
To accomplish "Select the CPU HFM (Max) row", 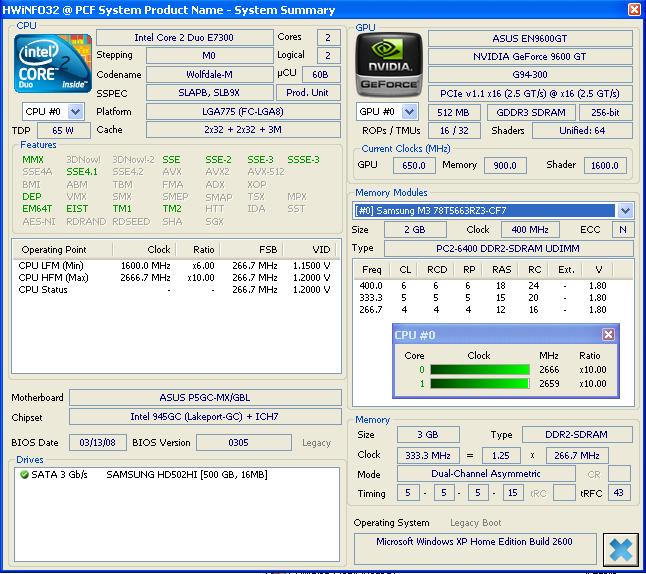I will 174,278.
